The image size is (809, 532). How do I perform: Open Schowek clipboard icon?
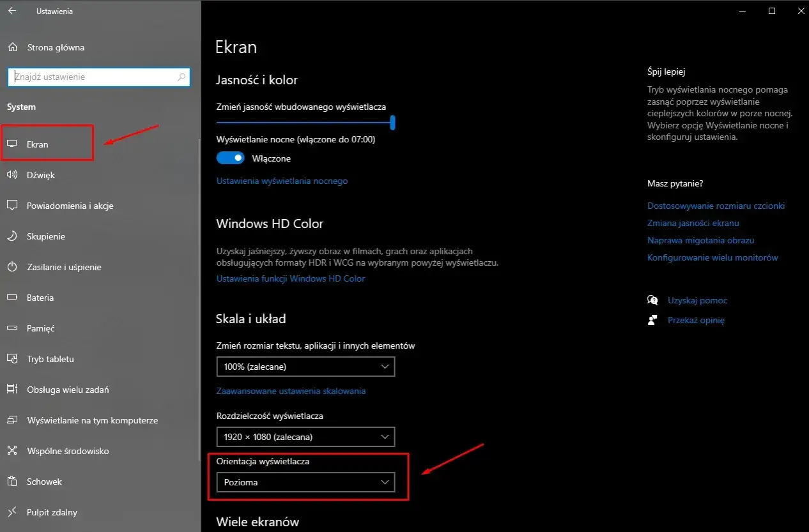point(12,482)
